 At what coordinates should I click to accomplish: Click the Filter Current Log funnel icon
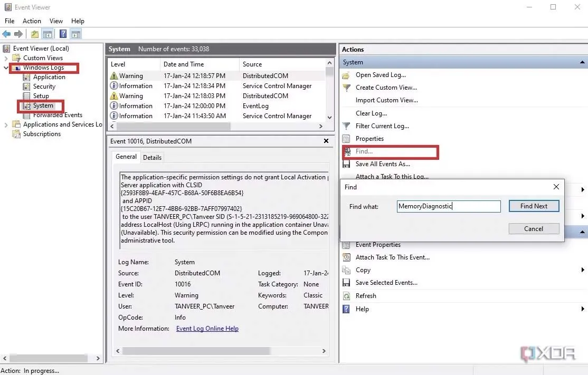(346, 126)
